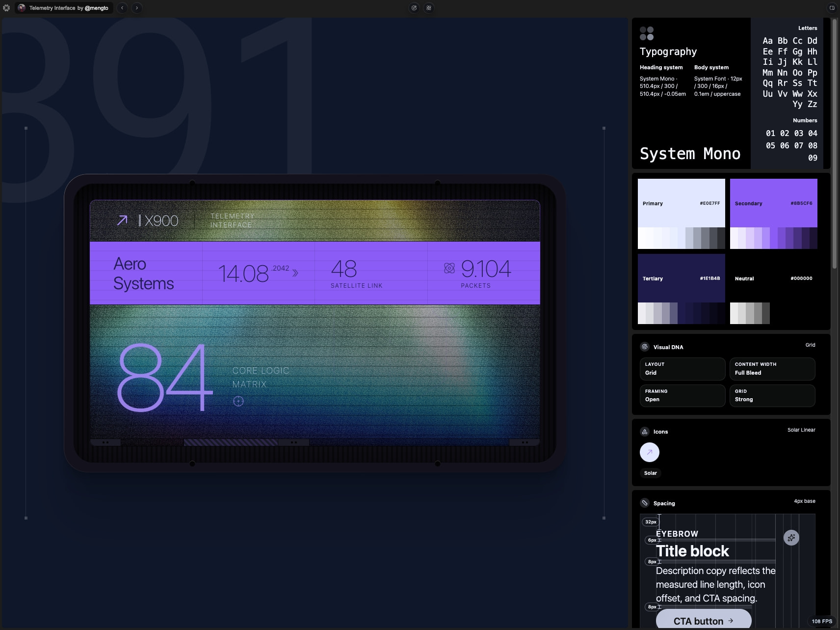Click the Solar icon set pill
Image resolution: width=840 pixels, height=630 pixels.
pyautogui.click(x=651, y=473)
